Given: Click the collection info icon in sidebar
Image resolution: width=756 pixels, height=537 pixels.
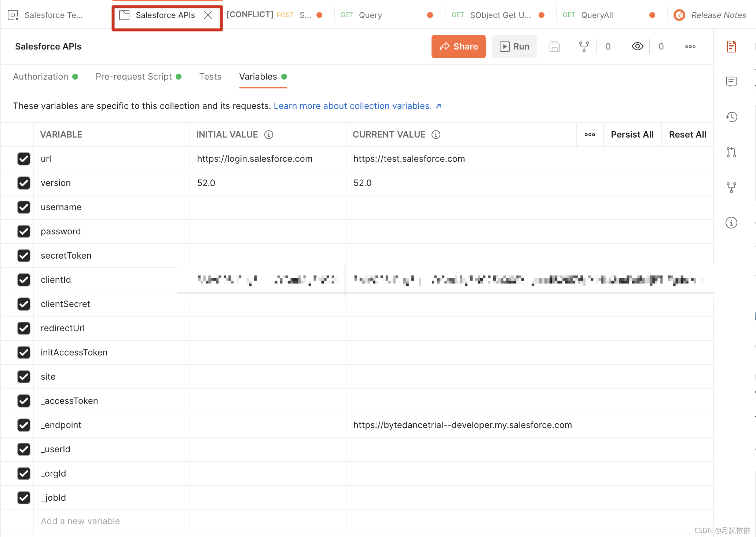Looking at the screenshot, I should pyautogui.click(x=731, y=223).
